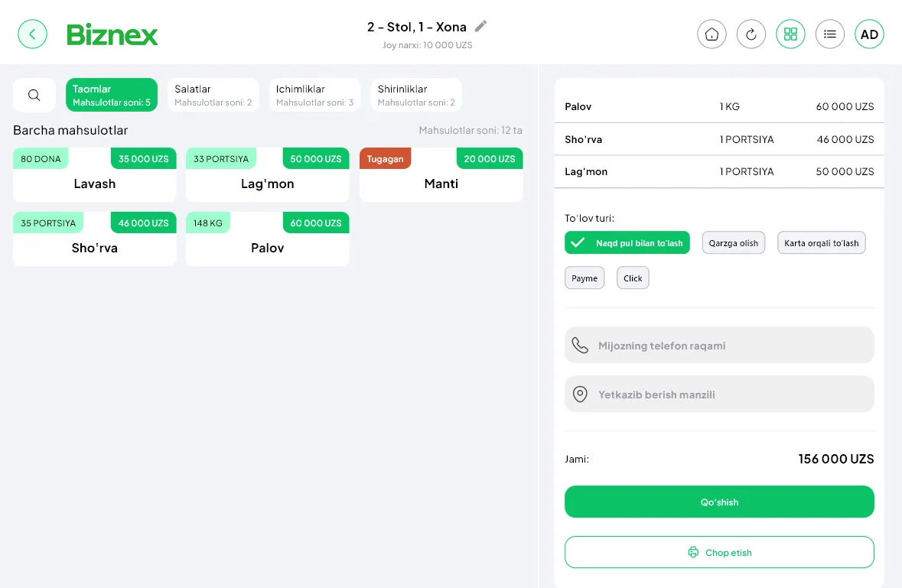
Task: Open the AD user profile avatar
Action: [869, 34]
